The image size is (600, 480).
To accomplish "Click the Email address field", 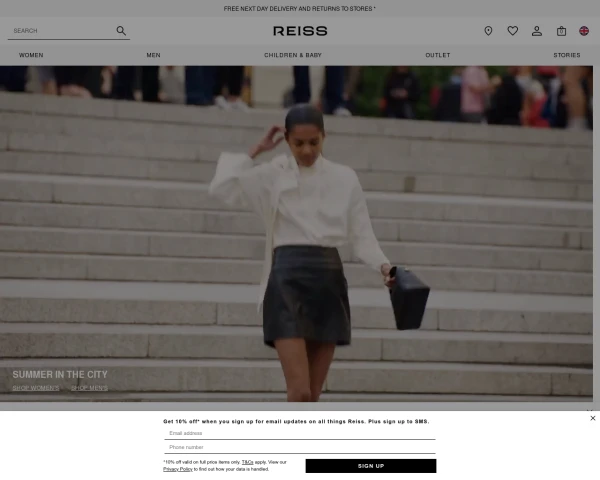I will click(300, 433).
